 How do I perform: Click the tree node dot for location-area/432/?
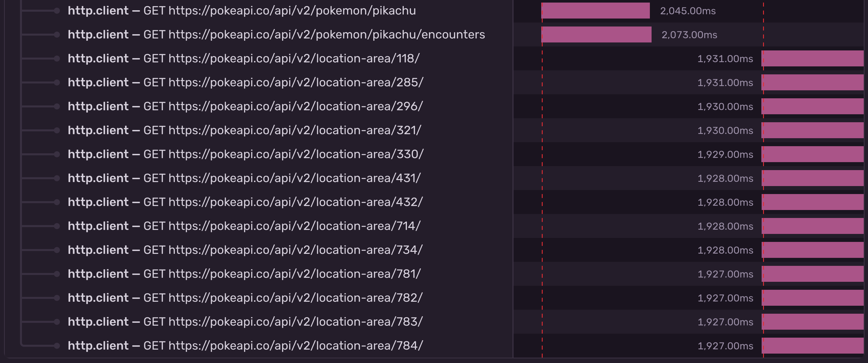57,202
